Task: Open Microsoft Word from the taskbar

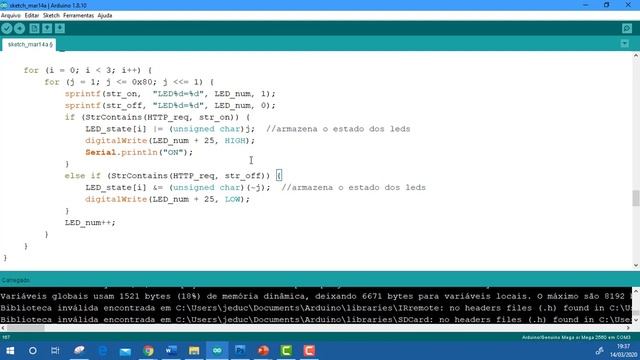Action: [171, 351]
